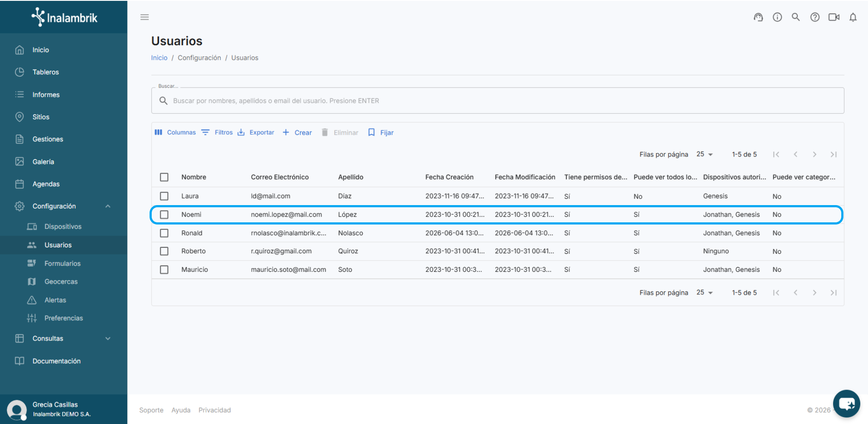This screenshot has height=424, width=868.
Task: Go to last page in bottom pagination
Action: coord(834,293)
